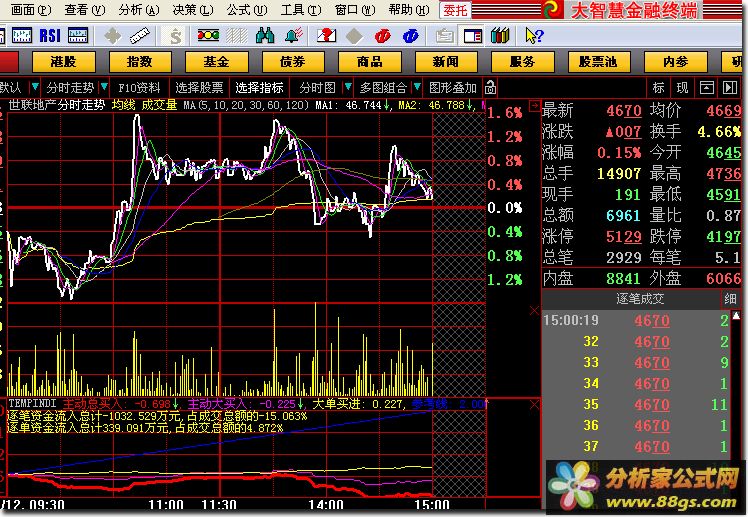Click the 均线 label in chart header

pyautogui.click(x=124, y=104)
